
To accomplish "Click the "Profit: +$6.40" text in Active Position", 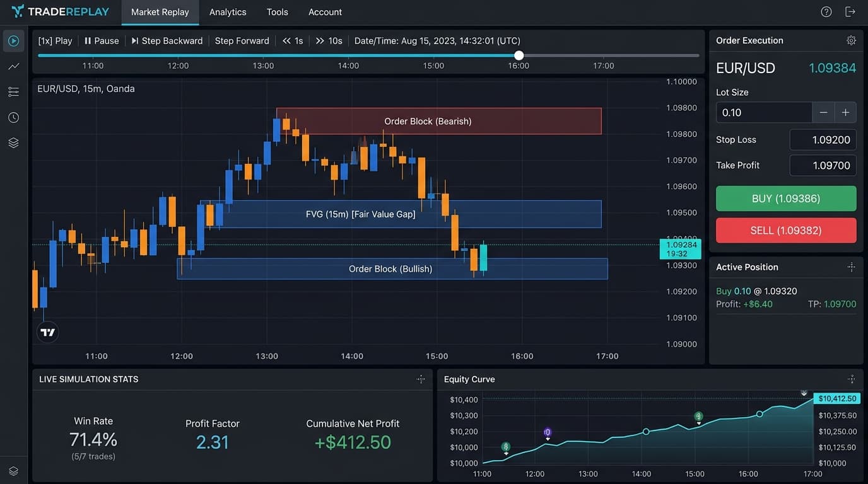I will 744,304.
